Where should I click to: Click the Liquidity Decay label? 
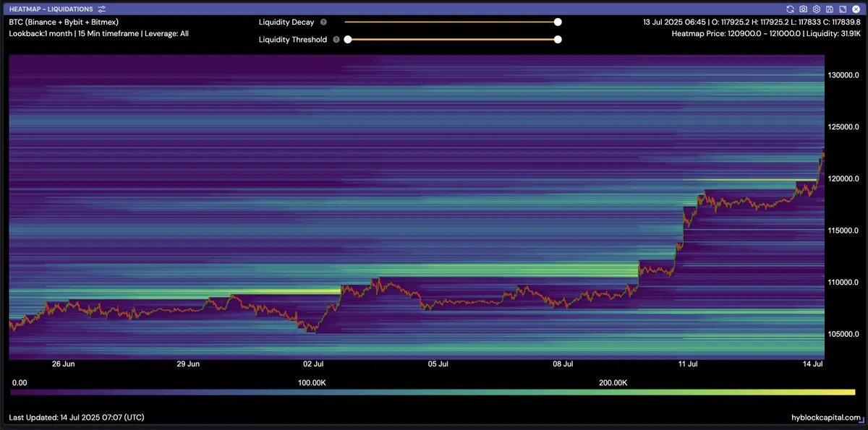click(x=286, y=22)
